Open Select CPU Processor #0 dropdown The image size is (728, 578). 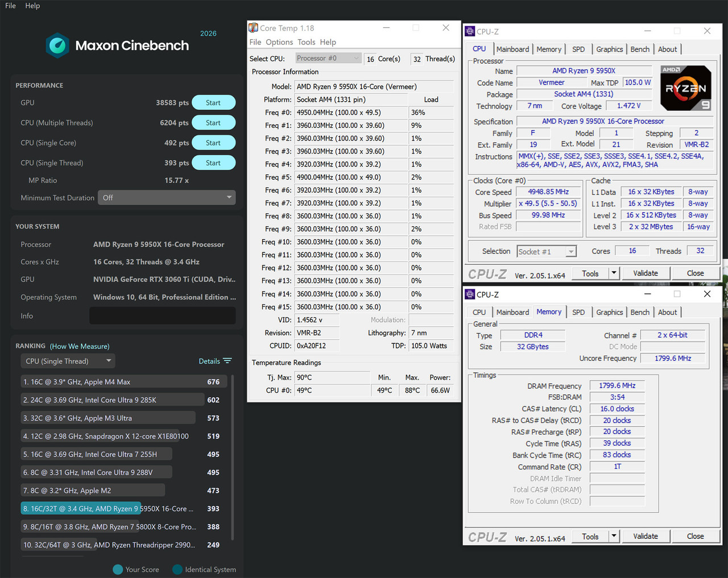[328, 58]
